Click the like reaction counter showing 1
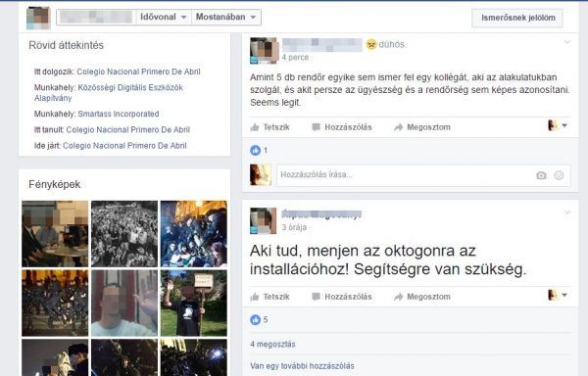588x376 pixels. [x=259, y=150]
